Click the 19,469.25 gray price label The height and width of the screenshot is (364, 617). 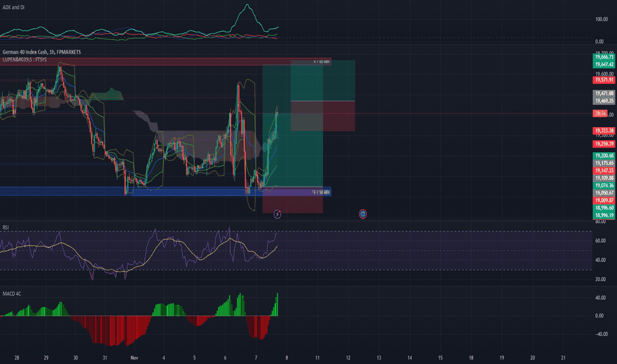tap(604, 101)
